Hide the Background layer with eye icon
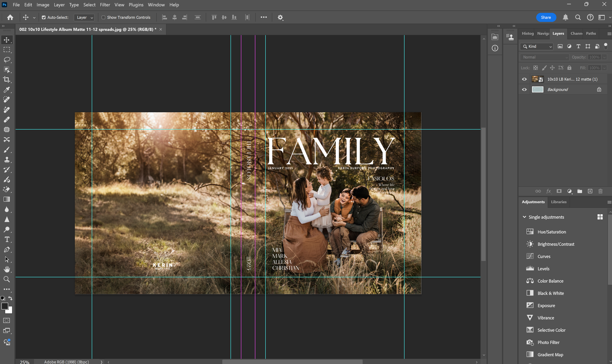Screen dimensions: 612x364 point(524,90)
